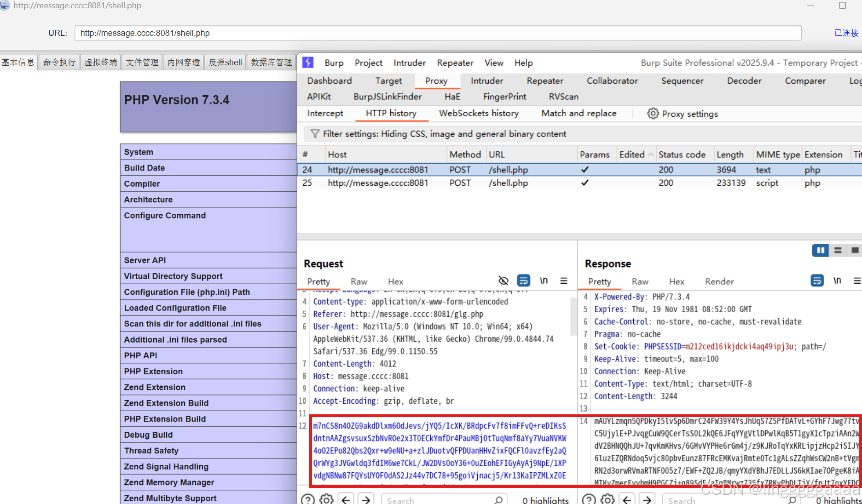Toggle show newline \n in Request pane

point(544,281)
